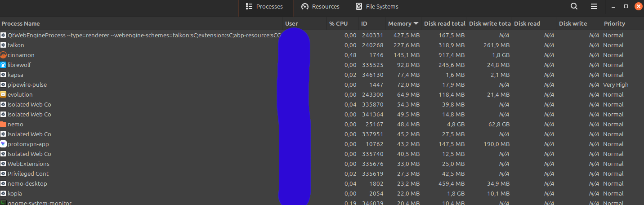This screenshot has width=644, height=205.
Task: Select the pipewire-pulse process name
Action: (x=27, y=85)
